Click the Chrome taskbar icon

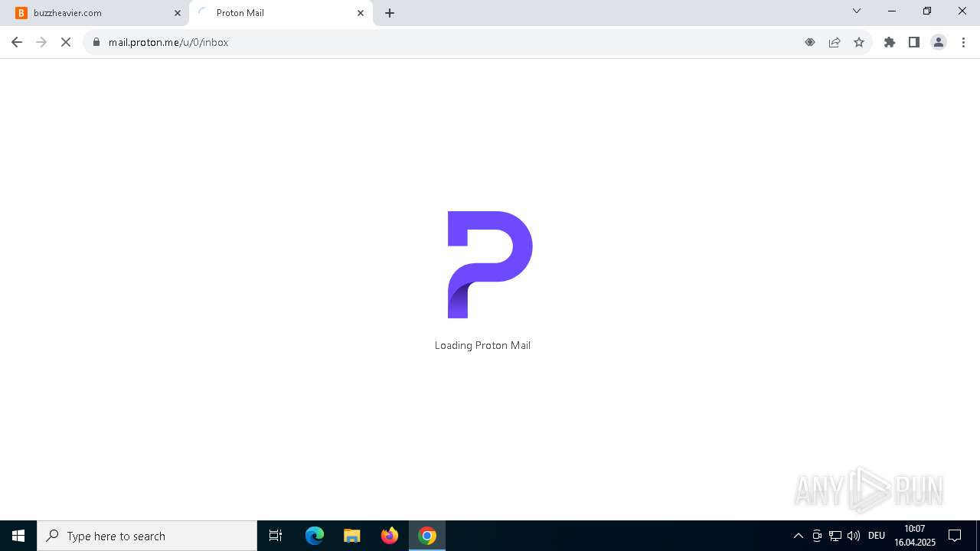click(427, 536)
